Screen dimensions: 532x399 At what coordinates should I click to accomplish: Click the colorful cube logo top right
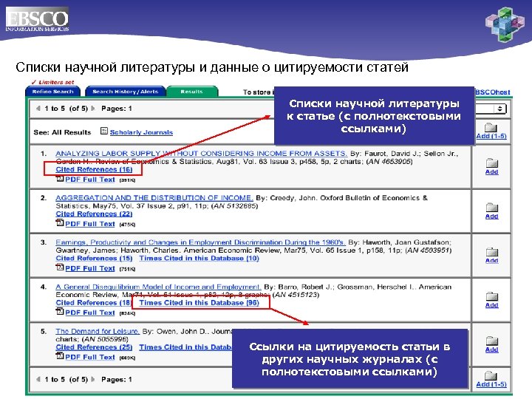[x=505, y=24]
